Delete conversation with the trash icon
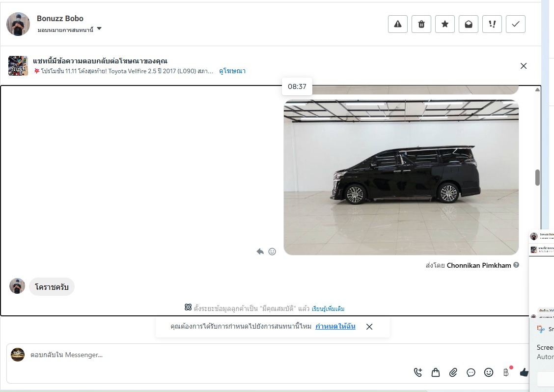Screen dimensions: 554x392 [421, 24]
